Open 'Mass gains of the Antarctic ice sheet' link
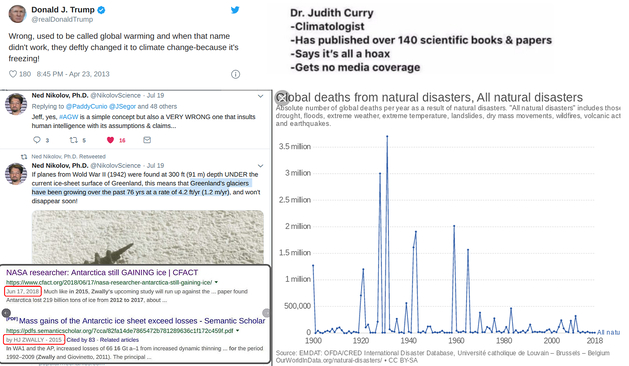The image size is (629, 366). click(x=142, y=321)
